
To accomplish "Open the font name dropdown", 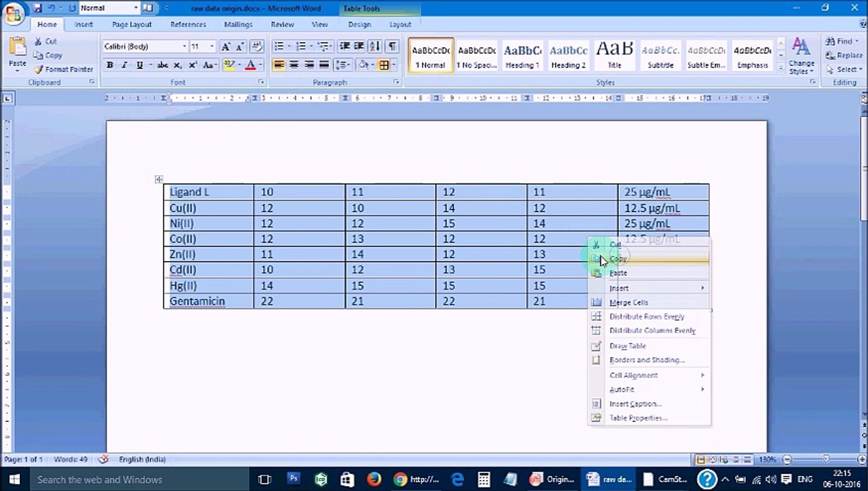I will [x=184, y=46].
